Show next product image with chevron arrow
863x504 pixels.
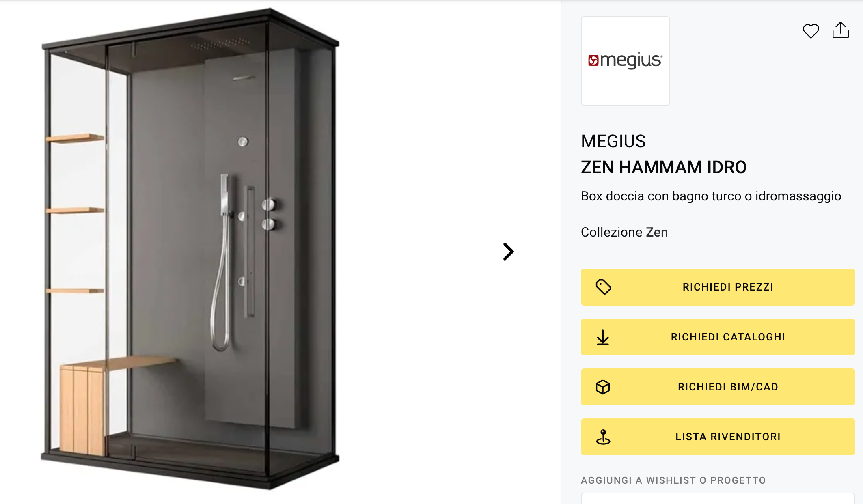tap(508, 252)
